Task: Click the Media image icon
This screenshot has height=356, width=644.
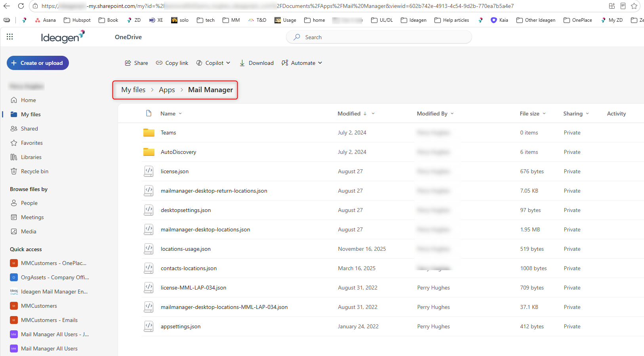Action: pos(14,231)
